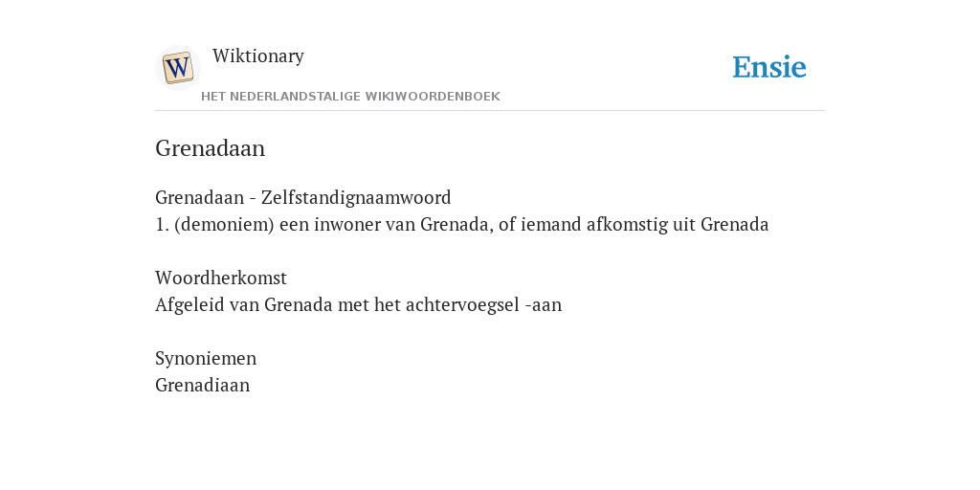The height and width of the screenshot is (490, 980).
Task: Open the synonym Grenadiaan
Action: coord(203,385)
